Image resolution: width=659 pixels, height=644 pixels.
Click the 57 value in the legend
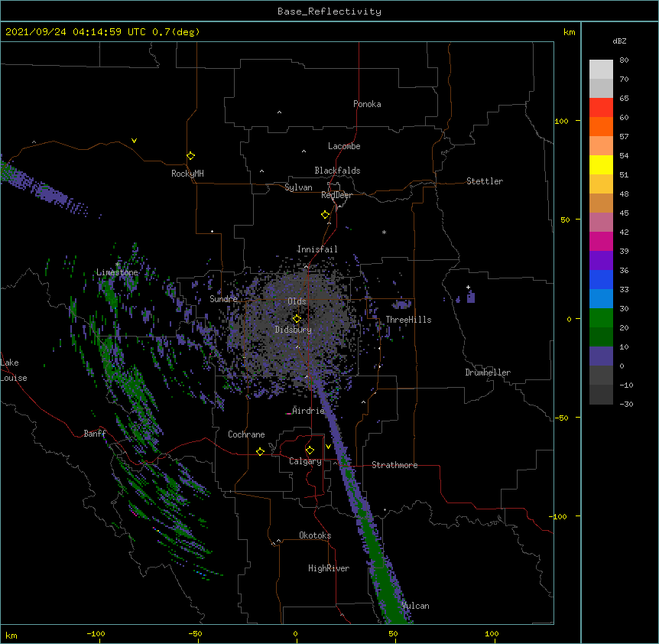(624, 137)
